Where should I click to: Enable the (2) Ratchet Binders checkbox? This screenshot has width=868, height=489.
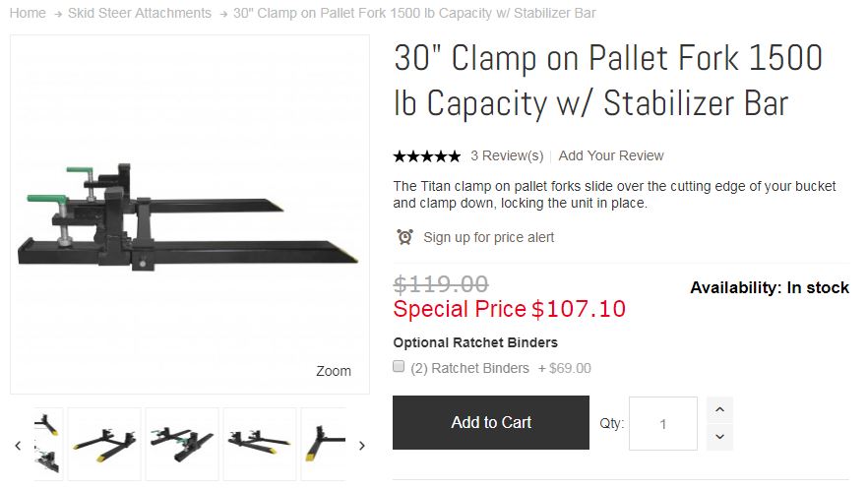(399, 366)
